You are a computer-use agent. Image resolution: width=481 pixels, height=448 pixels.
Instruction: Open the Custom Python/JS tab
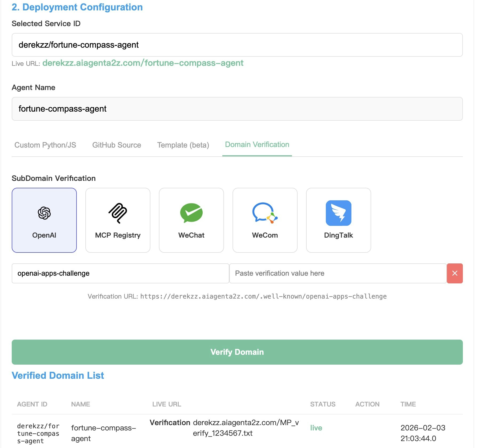[46, 145]
